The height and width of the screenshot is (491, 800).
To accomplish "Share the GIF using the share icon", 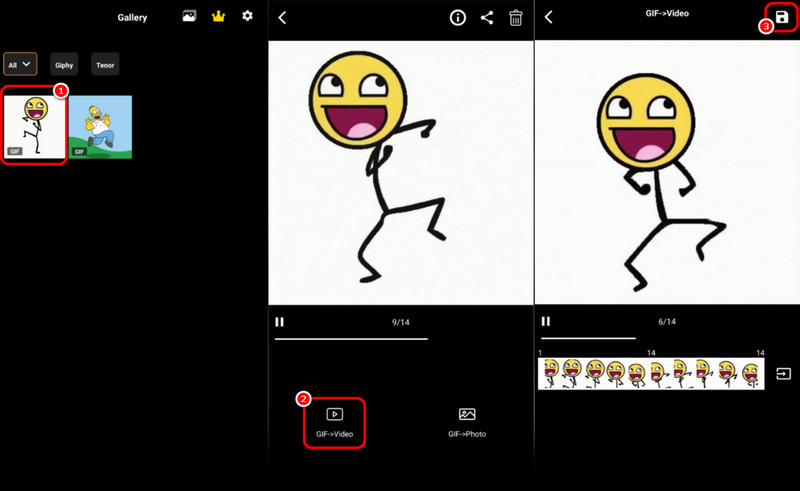I will point(487,17).
